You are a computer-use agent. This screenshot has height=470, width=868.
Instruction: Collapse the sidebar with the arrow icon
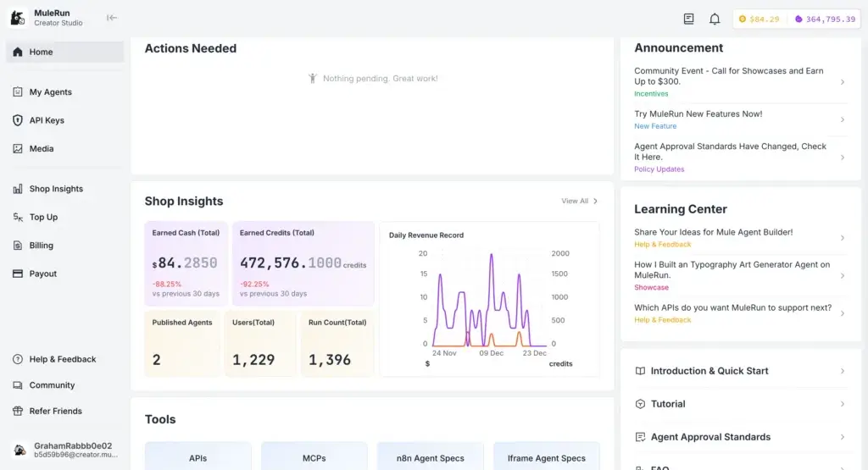(112, 18)
